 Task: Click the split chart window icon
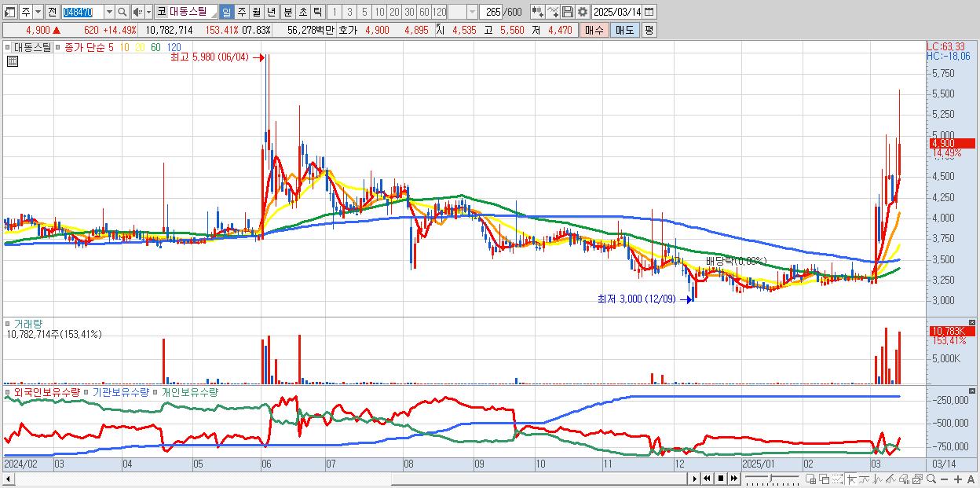(810, 479)
